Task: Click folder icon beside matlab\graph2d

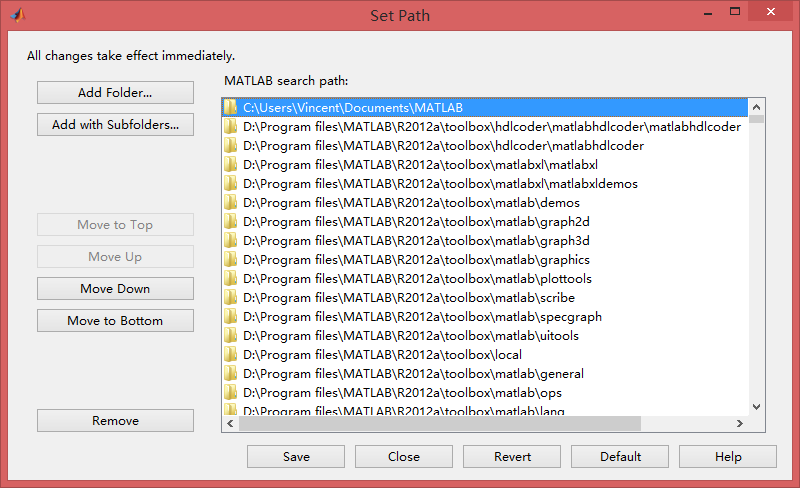Action: (231, 222)
